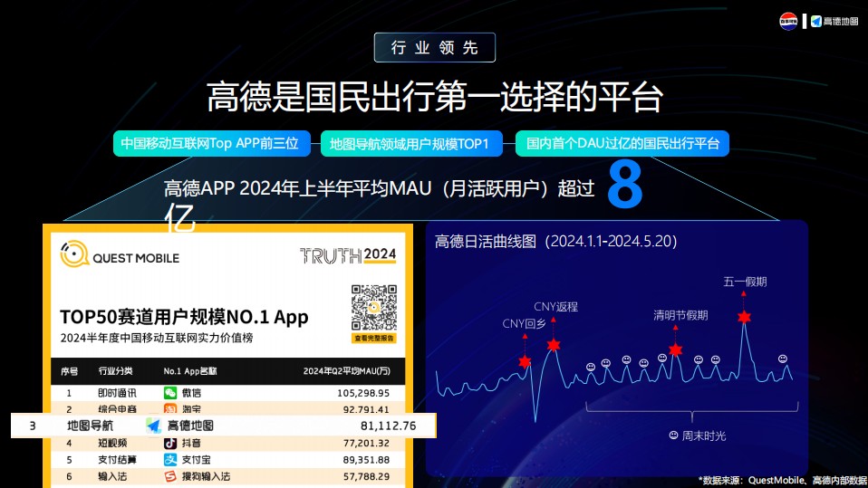Screen dimensions: 868x488
Task: Click the red star under CNY回乡
Action: coord(525,362)
